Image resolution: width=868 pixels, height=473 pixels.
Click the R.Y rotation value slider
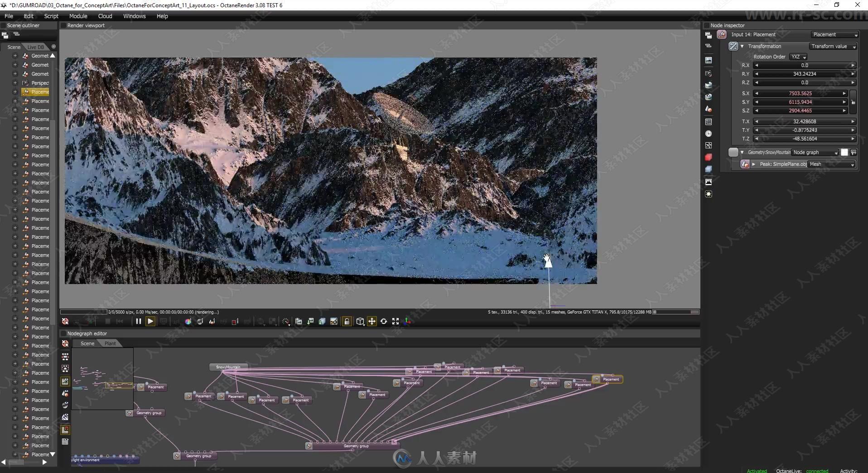(x=805, y=74)
